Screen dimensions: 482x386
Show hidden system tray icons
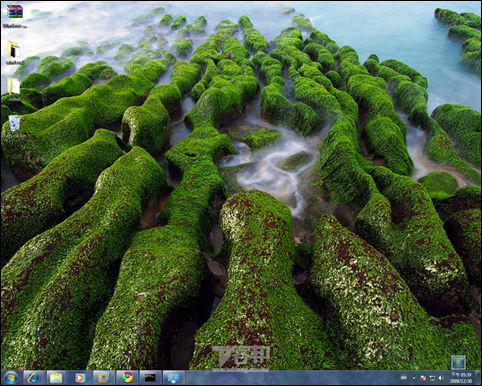[414, 378]
